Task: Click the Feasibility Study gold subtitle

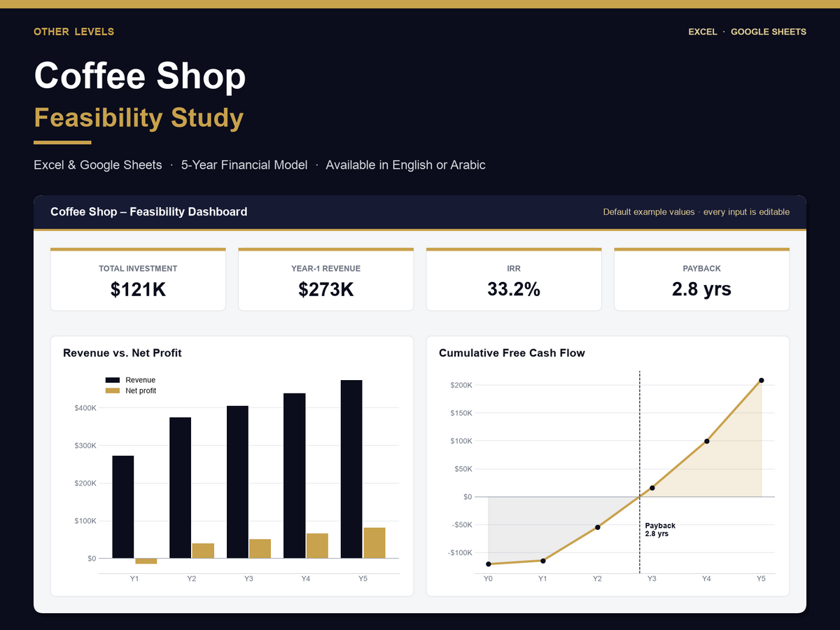Action: click(x=139, y=118)
